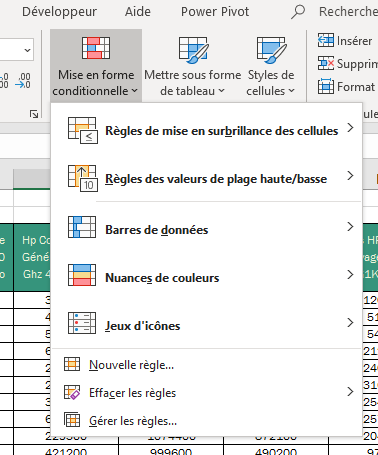The image size is (378, 455).
Task: Click the Insérer icon
Action: [326, 40]
